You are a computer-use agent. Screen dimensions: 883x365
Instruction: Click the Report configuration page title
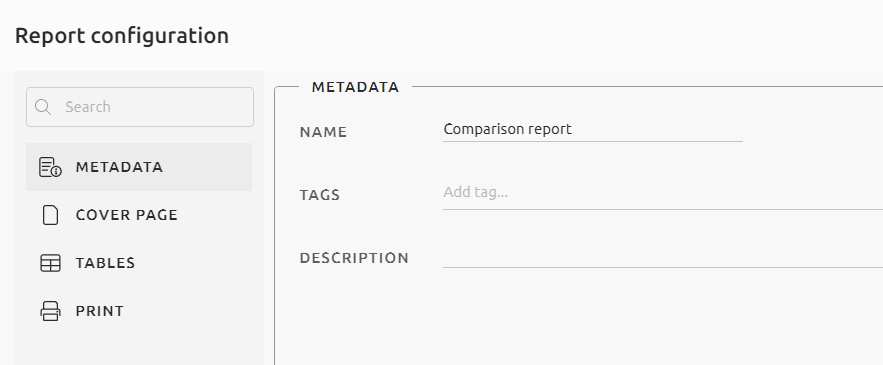[122, 35]
